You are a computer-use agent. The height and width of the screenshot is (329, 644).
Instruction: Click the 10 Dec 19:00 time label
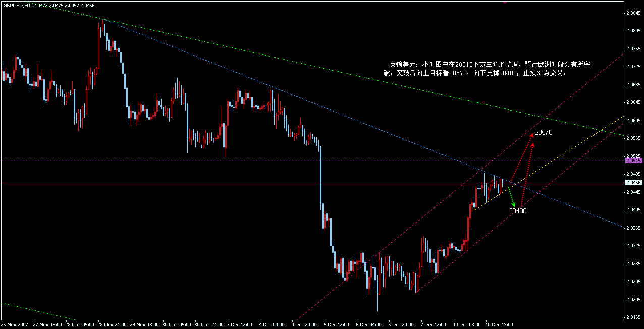tap(499, 325)
